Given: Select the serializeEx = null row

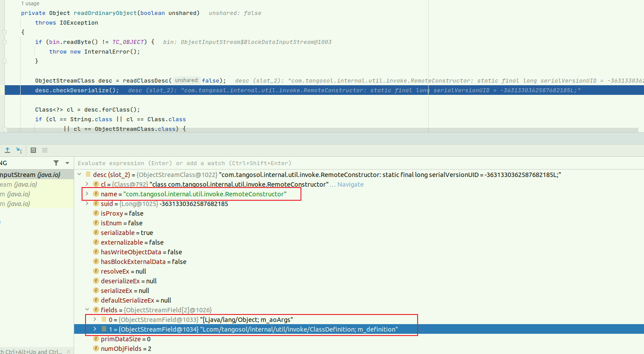Looking at the screenshot, I should tap(359, 291).
